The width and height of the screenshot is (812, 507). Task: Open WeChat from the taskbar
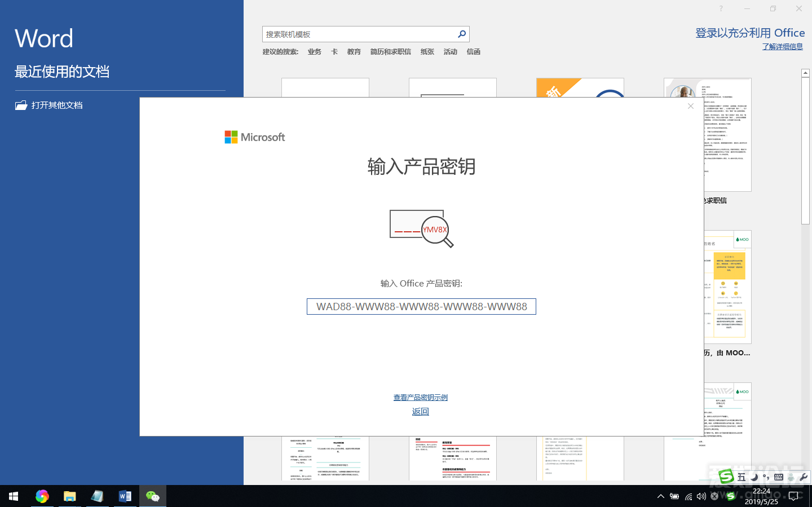[153, 496]
